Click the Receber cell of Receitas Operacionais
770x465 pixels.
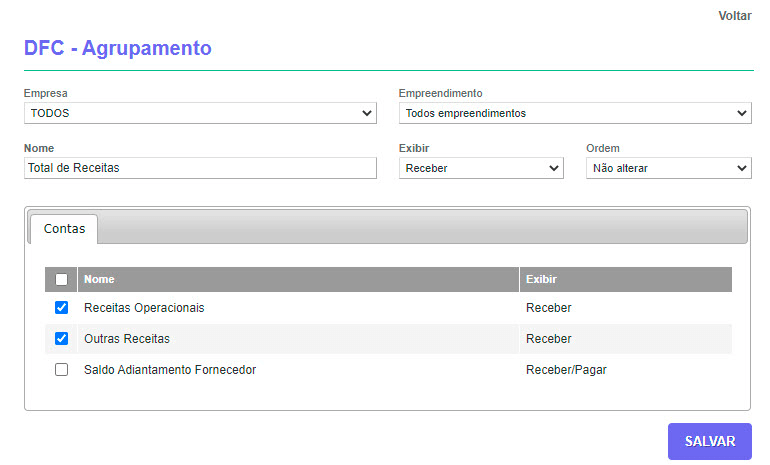[x=548, y=308]
